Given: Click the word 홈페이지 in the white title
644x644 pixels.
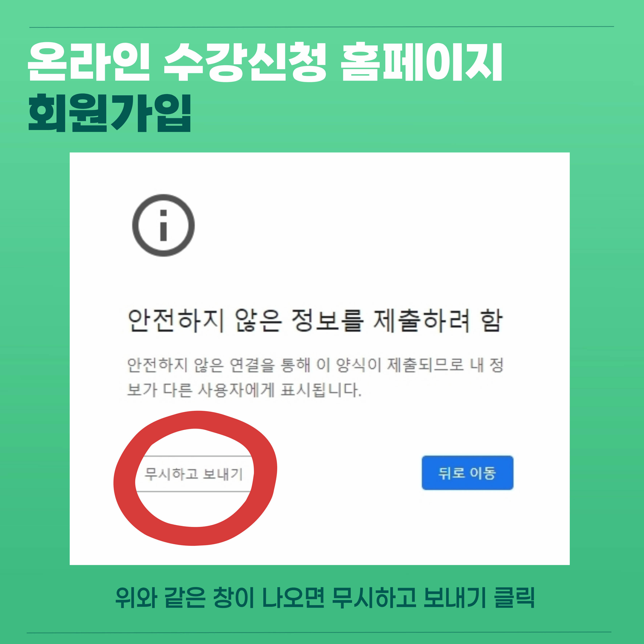Looking at the screenshot, I should [x=422, y=62].
